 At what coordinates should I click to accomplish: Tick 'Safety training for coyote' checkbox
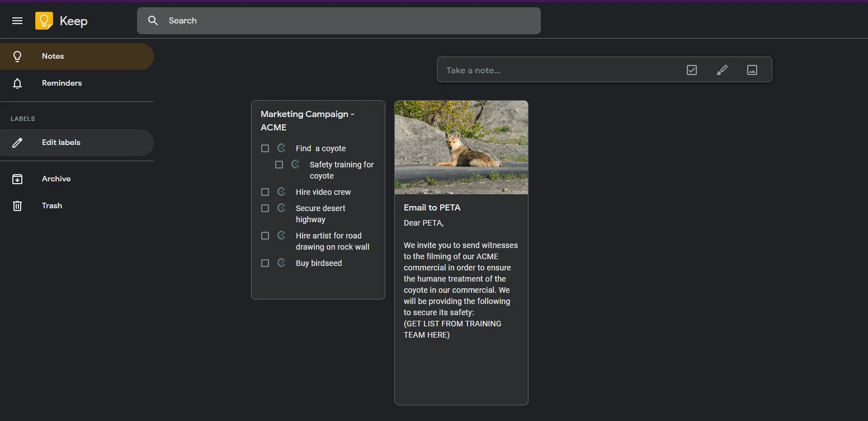coord(279,165)
